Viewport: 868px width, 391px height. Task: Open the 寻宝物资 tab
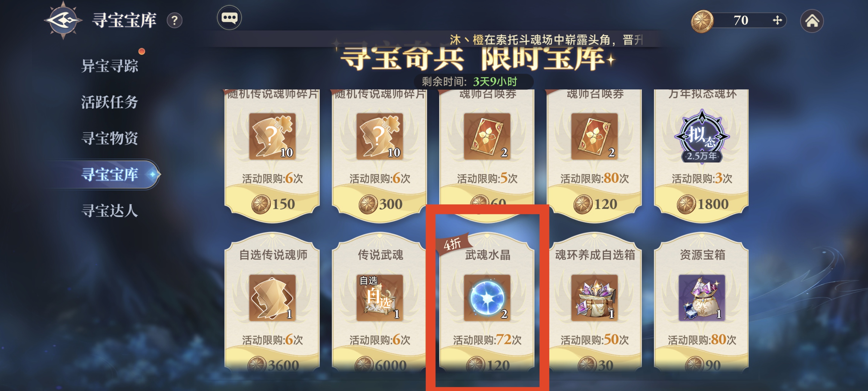(110, 138)
